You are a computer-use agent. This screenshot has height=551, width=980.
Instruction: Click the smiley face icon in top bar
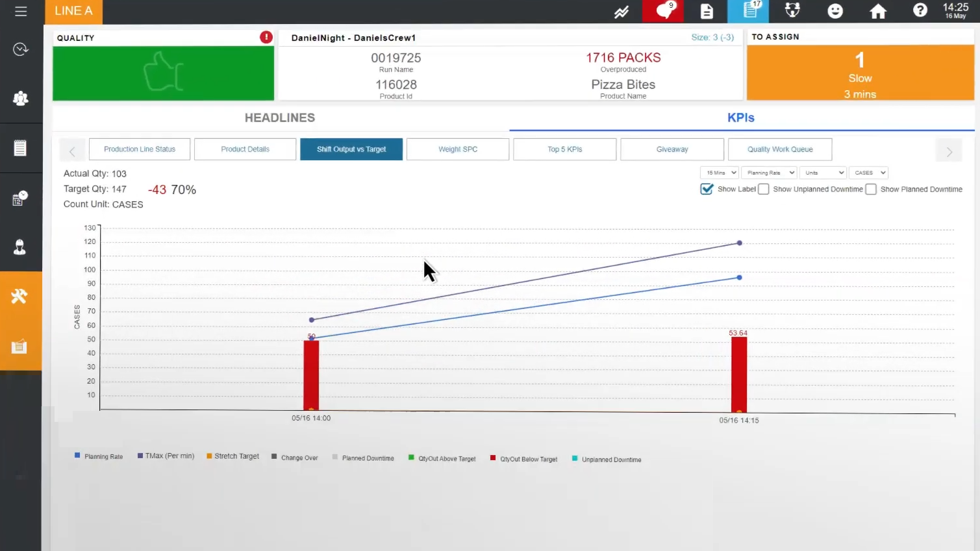click(x=835, y=11)
